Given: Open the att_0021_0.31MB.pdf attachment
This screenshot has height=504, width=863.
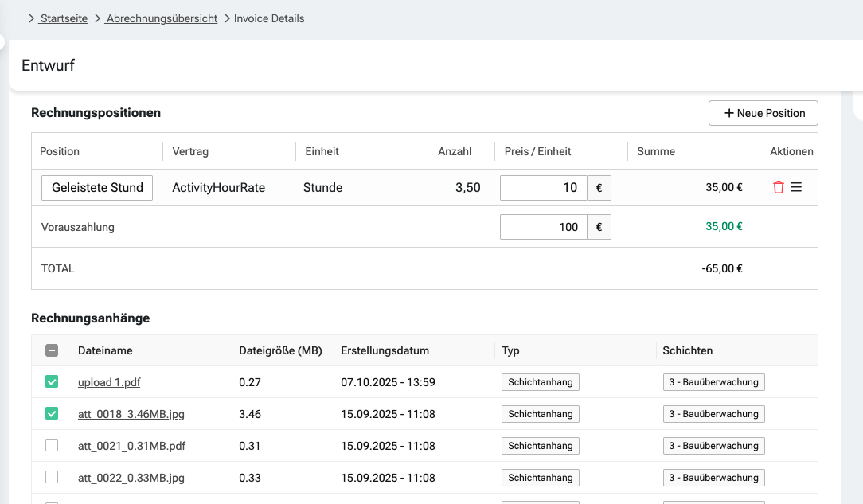Looking at the screenshot, I should click(131, 446).
